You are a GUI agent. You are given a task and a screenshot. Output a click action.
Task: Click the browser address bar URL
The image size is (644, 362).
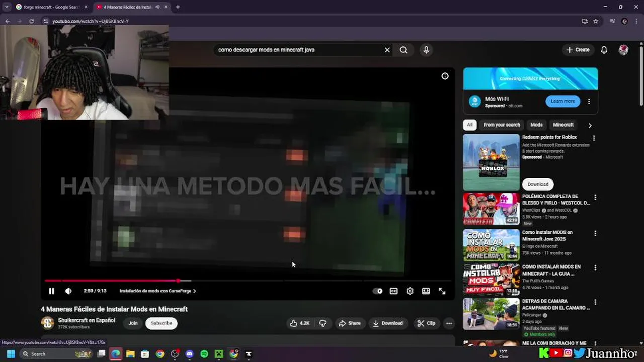(91, 21)
